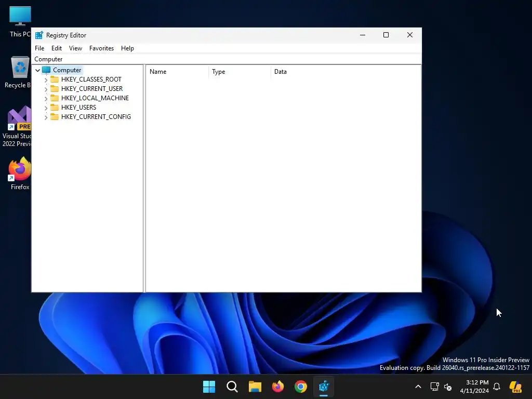Open the View menu
The height and width of the screenshot is (399, 532).
coord(75,48)
